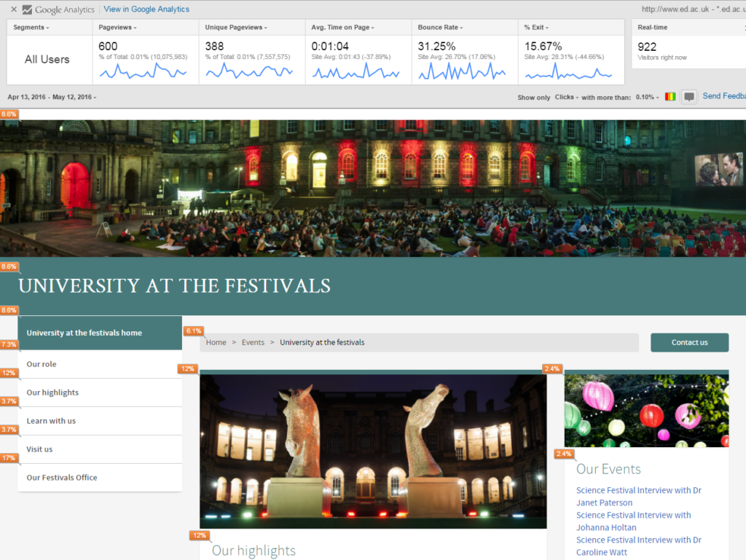Open the Events breadcrumb entry
Image resolution: width=746 pixels, height=560 pixels.
pos(253,342)
